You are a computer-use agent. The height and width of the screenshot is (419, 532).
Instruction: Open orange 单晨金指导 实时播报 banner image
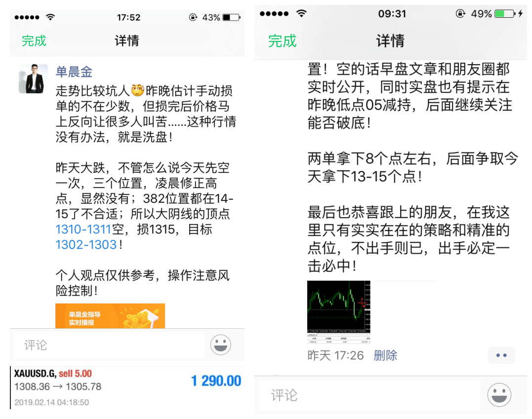(x=110, y=316)
